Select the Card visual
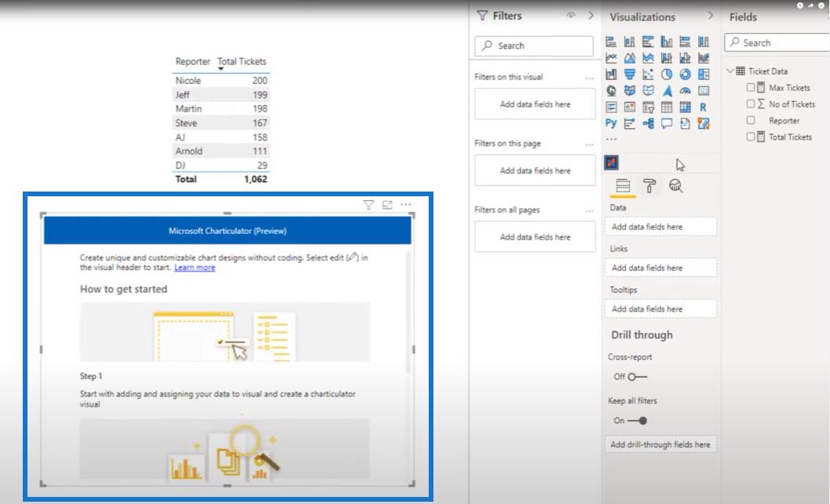Image resolution: width=830 pixels, height=504 pixels. tap(704, 90)
